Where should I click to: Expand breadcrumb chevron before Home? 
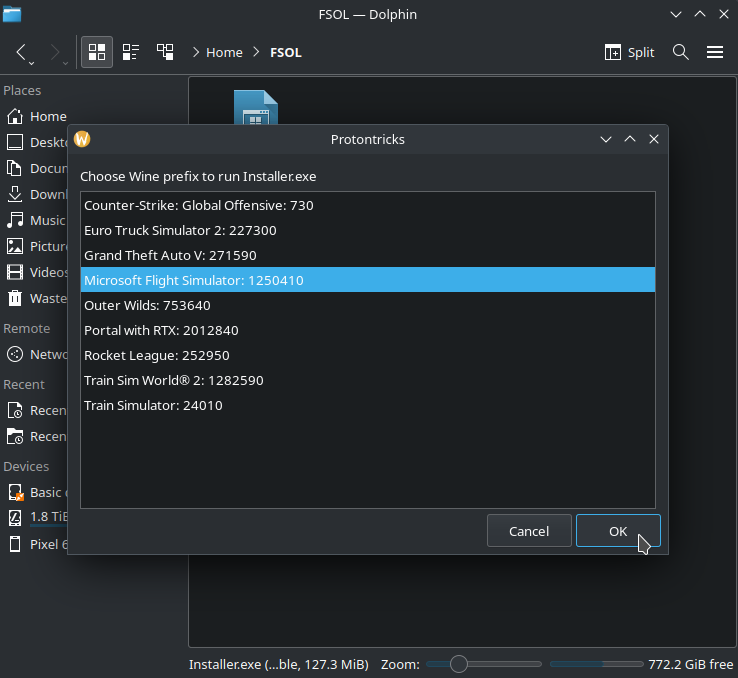point(195,52)
